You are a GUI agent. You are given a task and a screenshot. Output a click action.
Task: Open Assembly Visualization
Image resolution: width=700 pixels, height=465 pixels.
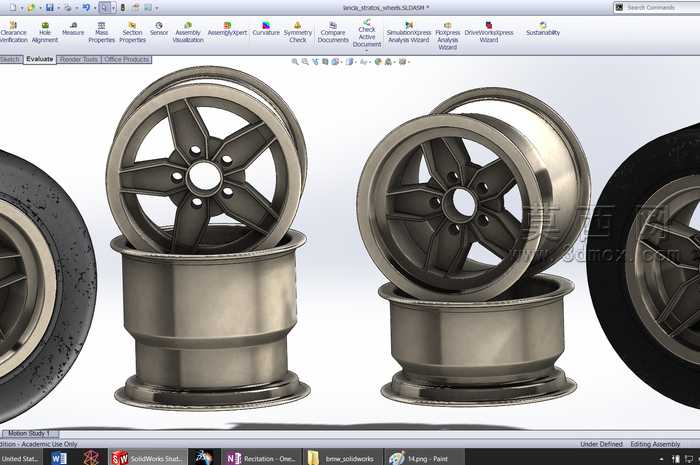(x=188, y=32)
